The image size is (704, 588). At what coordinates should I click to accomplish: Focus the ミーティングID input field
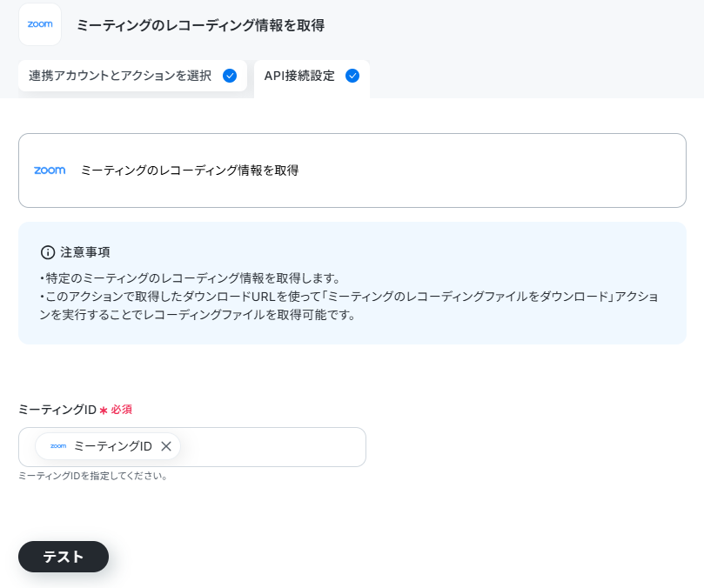click(x=192, y=447)
